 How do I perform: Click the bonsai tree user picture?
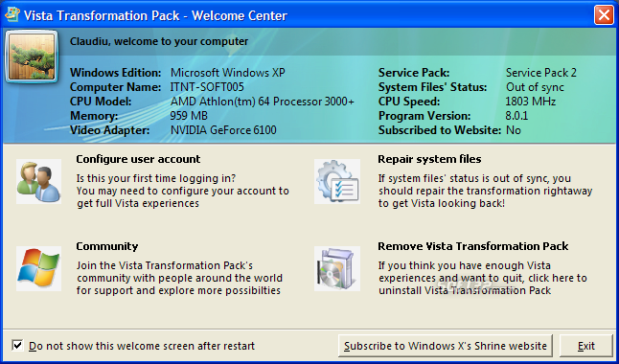(32, 57)
